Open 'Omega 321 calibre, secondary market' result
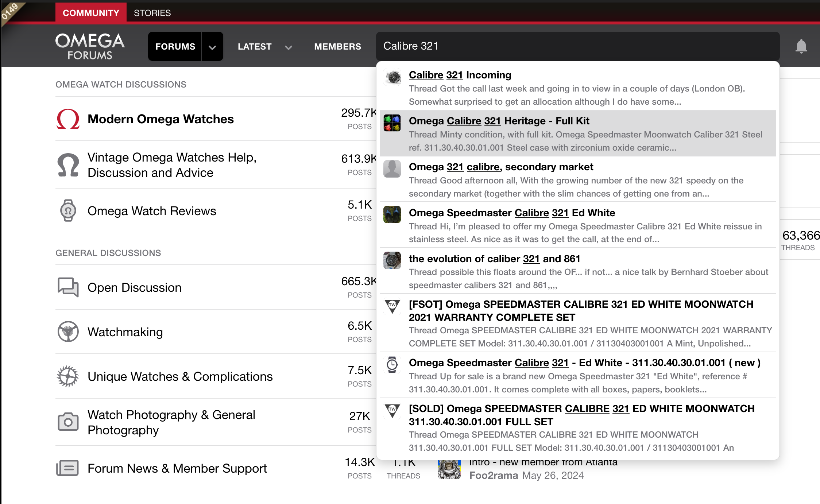This screenshot has height=504, width=820. [x=500, y=167]
